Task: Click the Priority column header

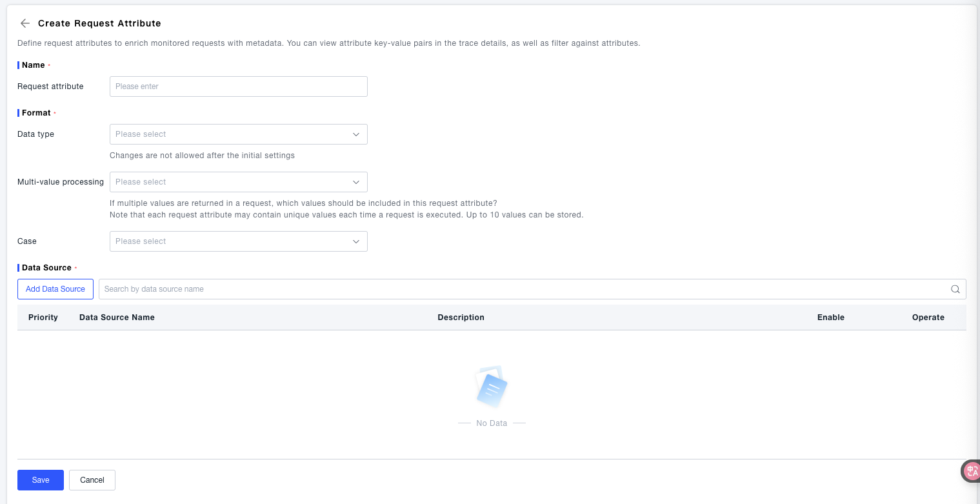Action: pyautogui.click(x=43, y=318)
